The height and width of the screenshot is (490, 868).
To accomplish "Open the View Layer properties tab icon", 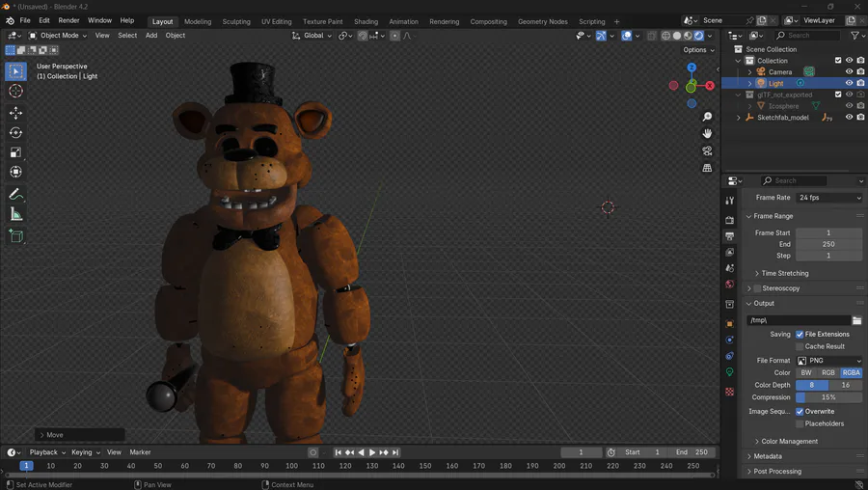I will pyautogui.click(x=730, y=253).
